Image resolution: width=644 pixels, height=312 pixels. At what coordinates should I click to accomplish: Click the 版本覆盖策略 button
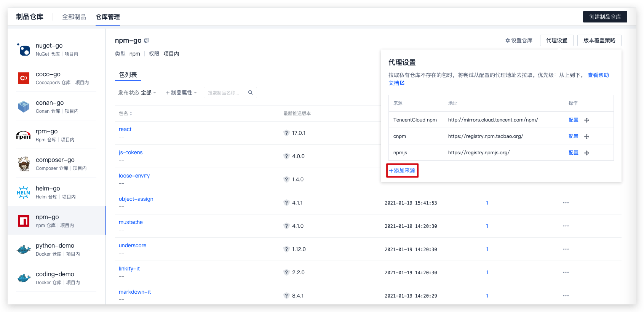pyautogui.click(x=599, y=40)
